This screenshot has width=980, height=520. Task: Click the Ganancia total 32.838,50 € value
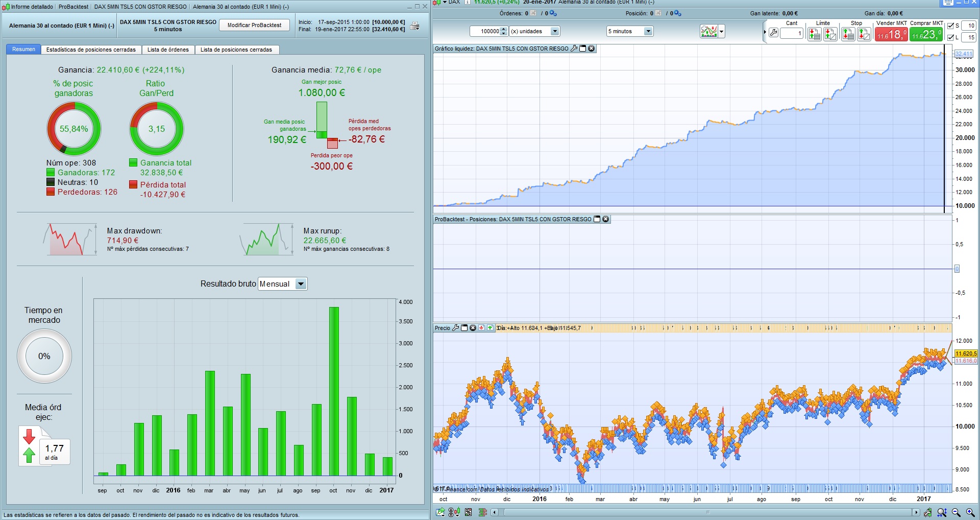pos(161,173)
